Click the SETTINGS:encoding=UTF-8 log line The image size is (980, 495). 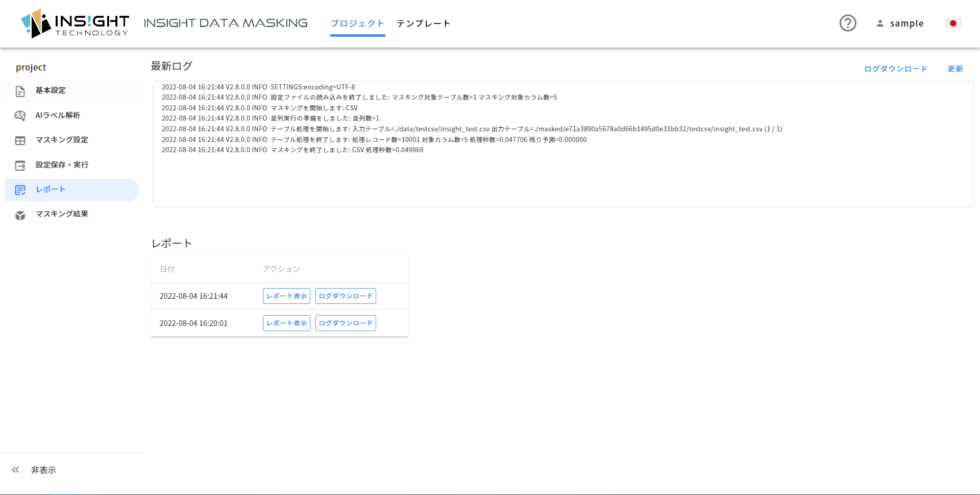tap(258, 87)
